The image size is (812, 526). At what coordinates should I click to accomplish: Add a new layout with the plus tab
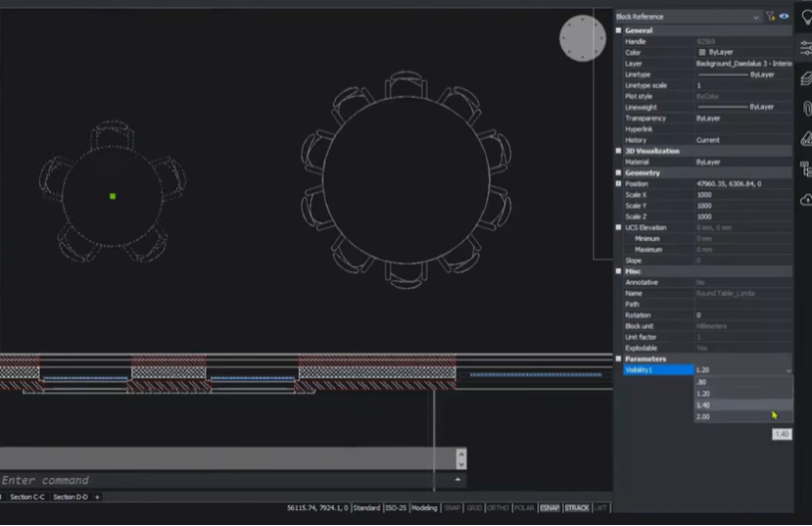(97, 497)
